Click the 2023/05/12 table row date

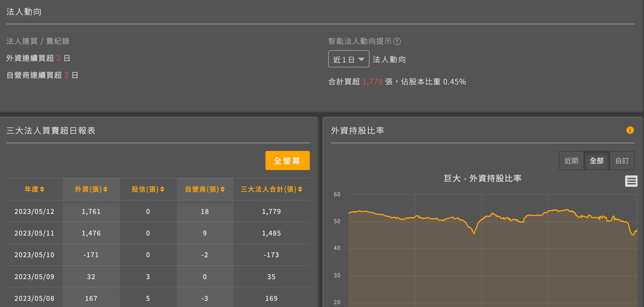[34, 212]
